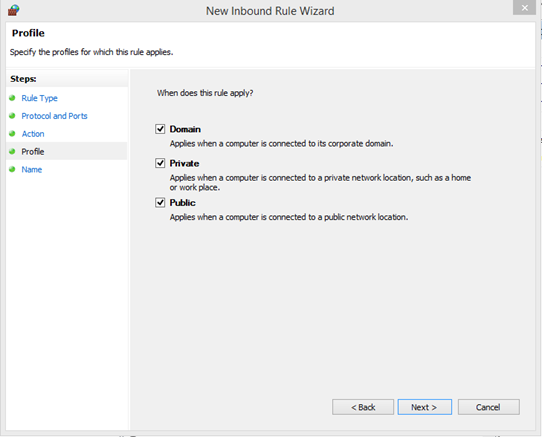The width and height of the screenshot is (542, 437).
Task: Cancel the inbound rule wizard
Action: (488, 407)
